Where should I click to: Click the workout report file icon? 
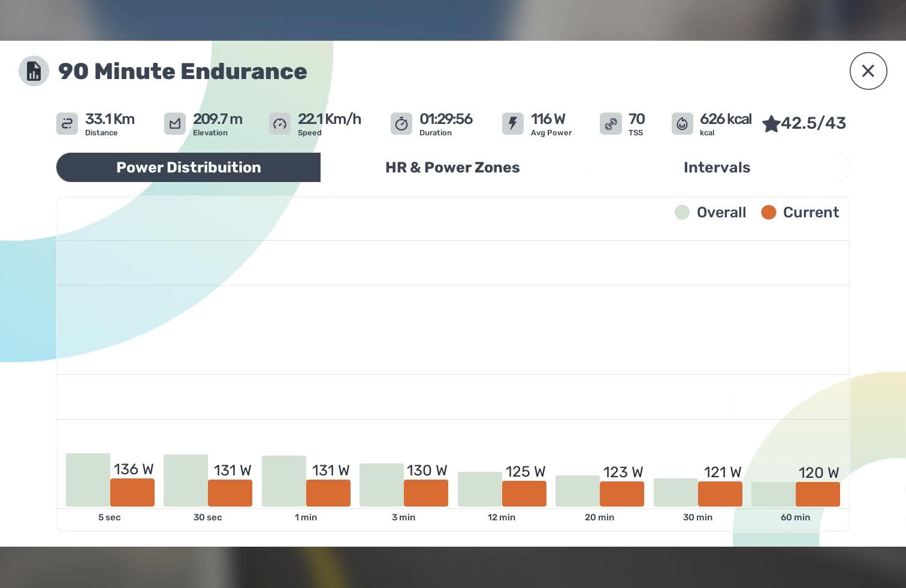pos(34,71)
